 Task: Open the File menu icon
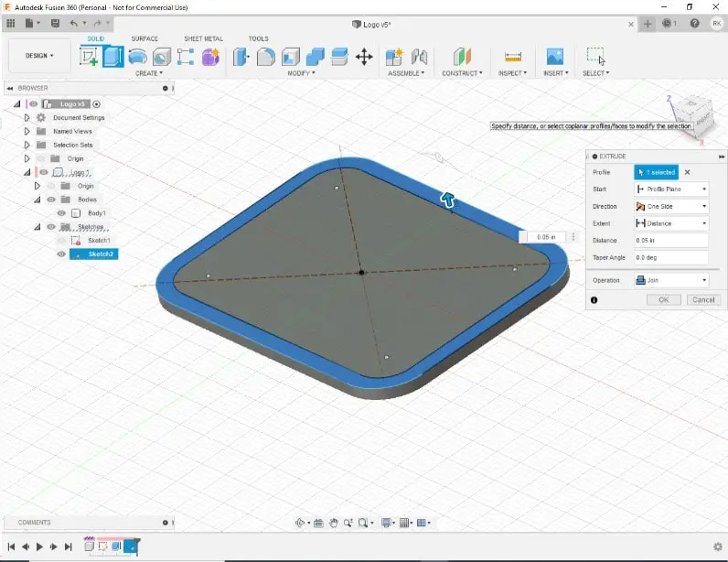(28, 23)
